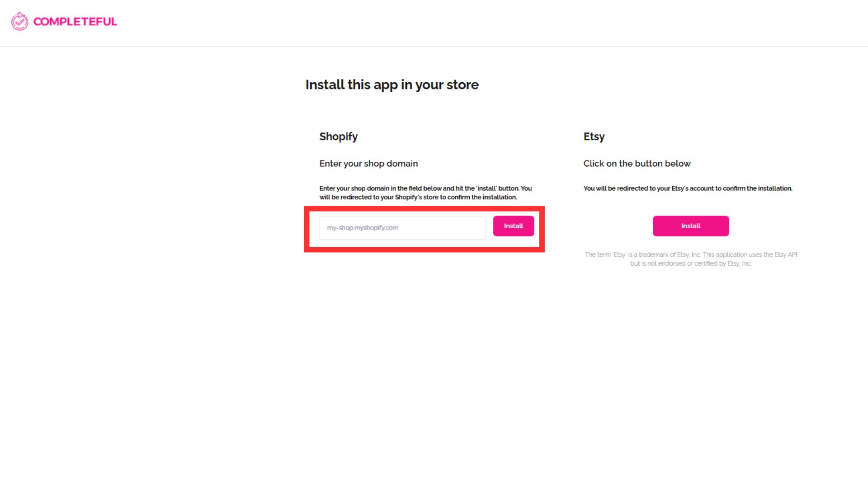Select the 'Enter your shop domain' subheading
Viewport: 868px width, 488px height.
pos(368,164)
